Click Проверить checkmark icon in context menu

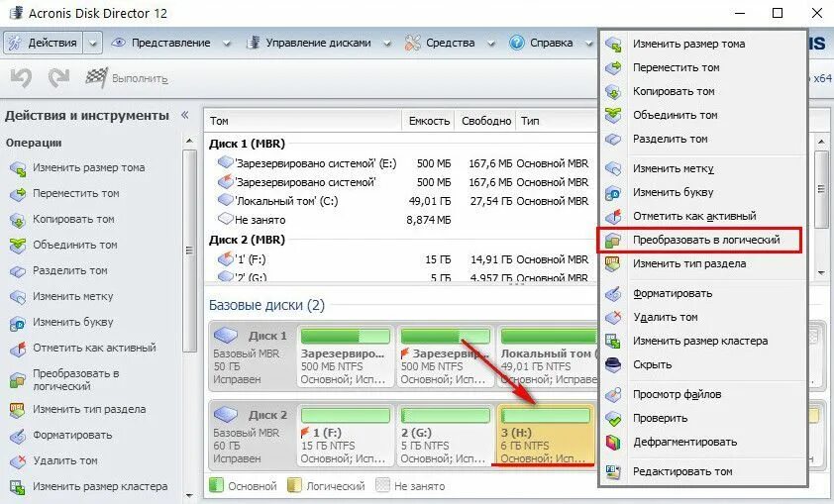click(613, 418)
